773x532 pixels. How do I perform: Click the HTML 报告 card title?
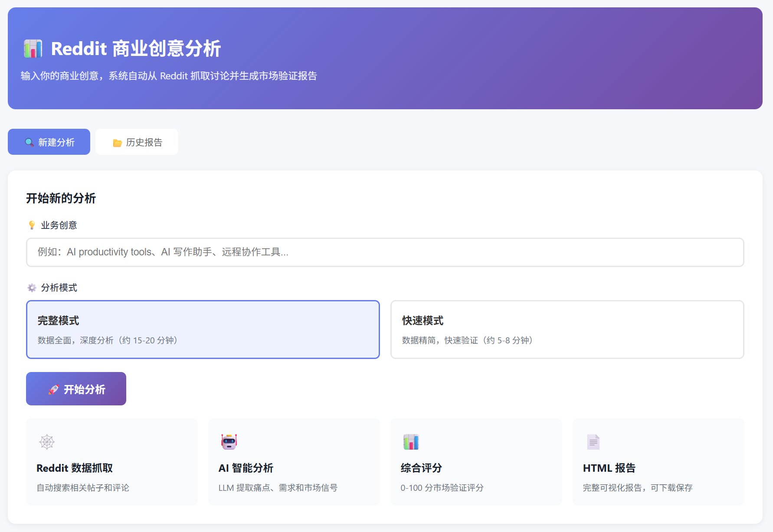pyautogui.click(x=609, y=468)
